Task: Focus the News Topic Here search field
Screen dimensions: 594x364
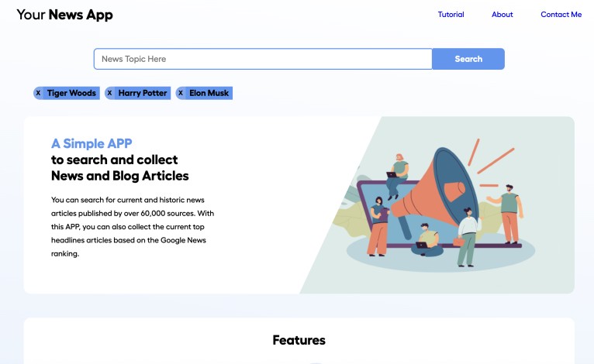Action: click(x=263, y=59)
